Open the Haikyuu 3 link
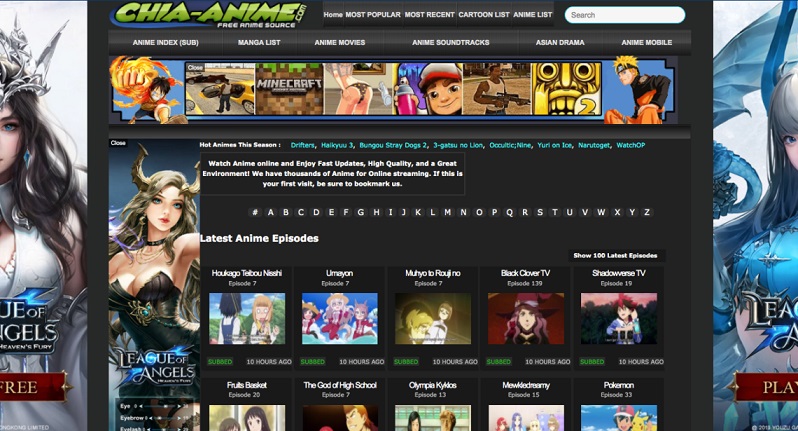Image resolution: width=798 pixels, height=431 pixels. click(336, 145)
